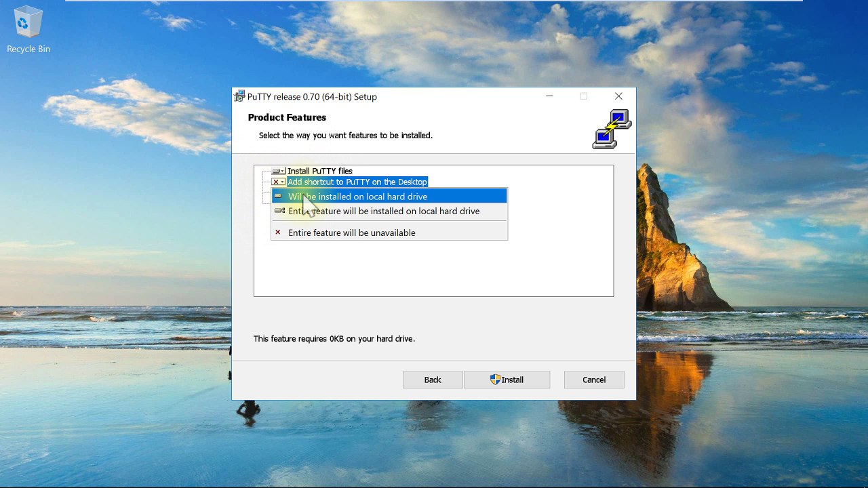Close the PuTTY Setup window

click(618, 96)
